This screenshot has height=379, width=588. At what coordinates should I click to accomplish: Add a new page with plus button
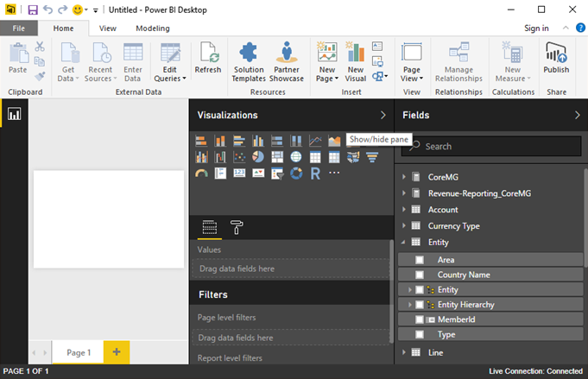click(117, 352)
